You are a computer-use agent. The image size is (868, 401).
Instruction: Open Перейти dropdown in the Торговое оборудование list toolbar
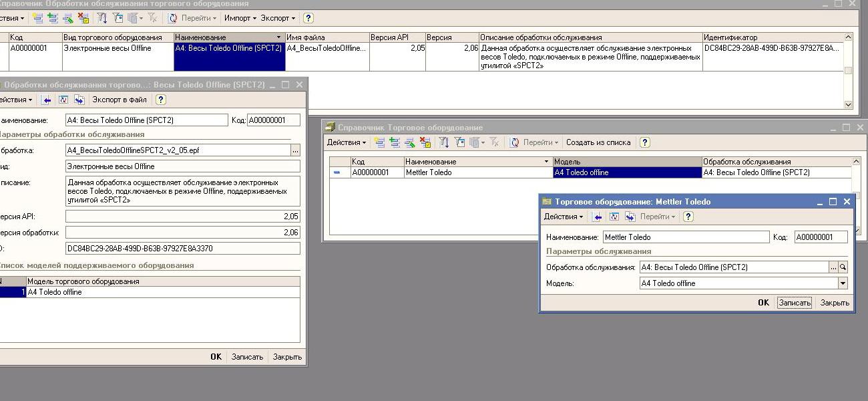point(540,142)
